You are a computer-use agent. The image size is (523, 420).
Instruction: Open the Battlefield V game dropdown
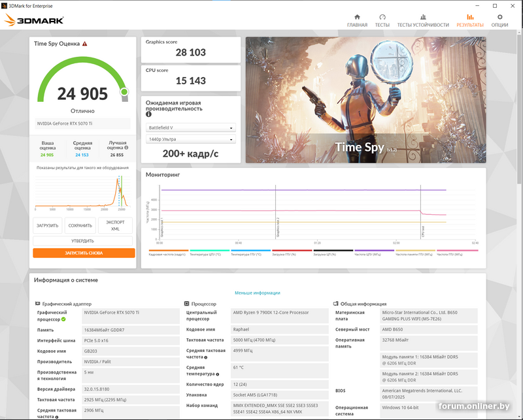pyautogui.click(x=190, y=128)
